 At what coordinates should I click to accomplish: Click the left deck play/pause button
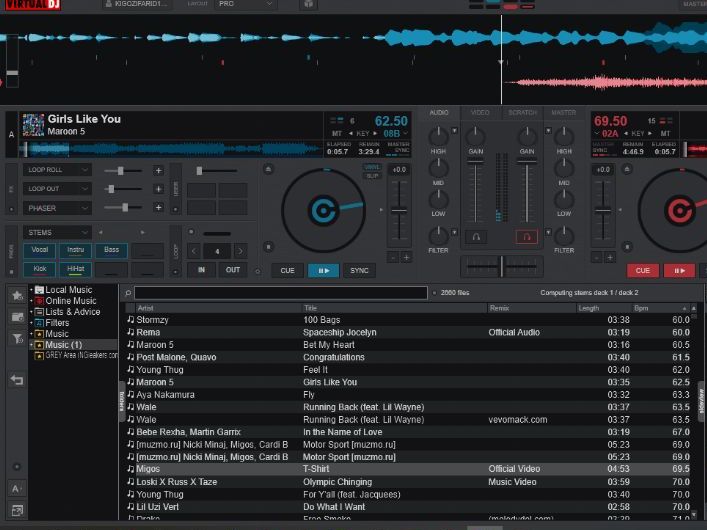tap(323, 271)
